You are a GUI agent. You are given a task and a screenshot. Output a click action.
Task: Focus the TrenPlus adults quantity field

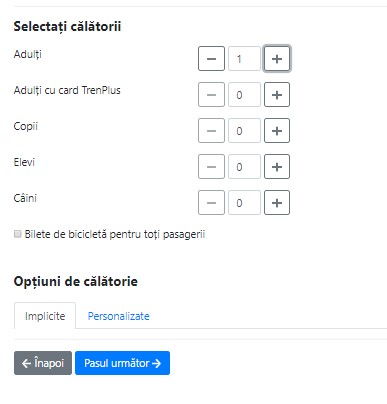click(x=244, y=95)
